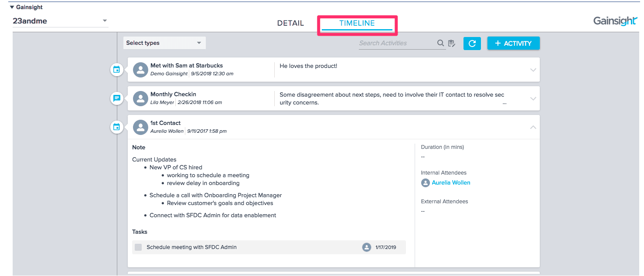Expand the Monthly Checkin activity
644x276 pixels.
click(x=533, y=98)
